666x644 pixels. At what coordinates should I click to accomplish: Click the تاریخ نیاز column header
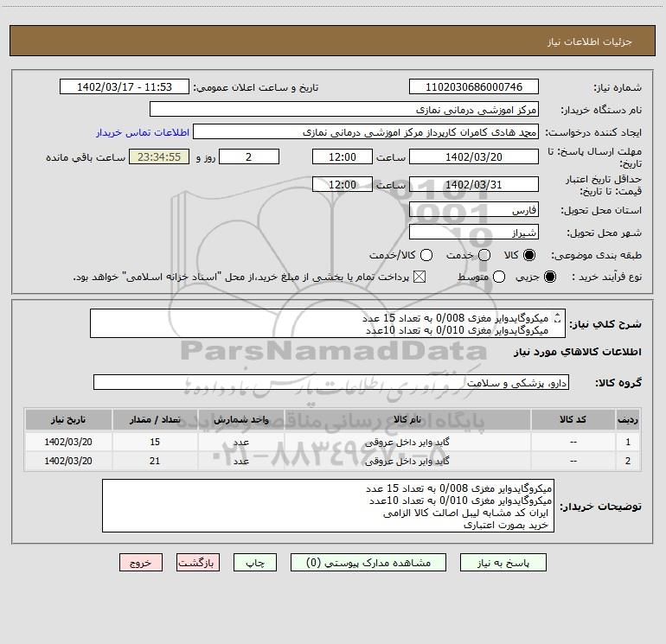point(68,420)
